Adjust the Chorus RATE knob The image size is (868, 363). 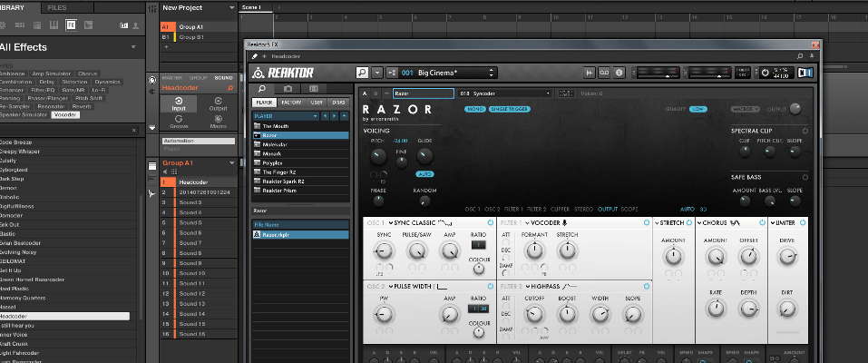click(x=716, y=309)
